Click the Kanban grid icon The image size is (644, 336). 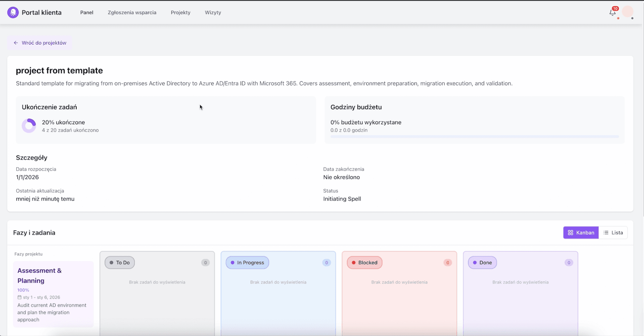571,232
